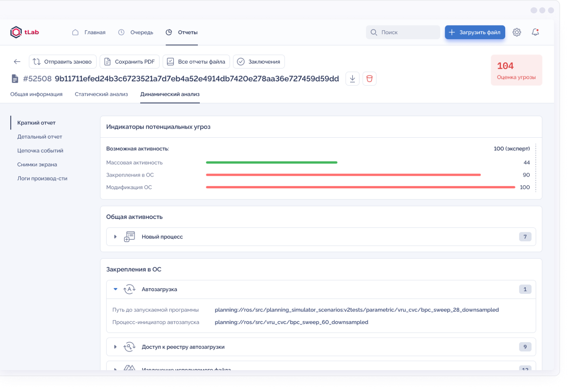Click the Отправить заново button
The width and height of the screenshot is (570, 392).
(63, 62)
